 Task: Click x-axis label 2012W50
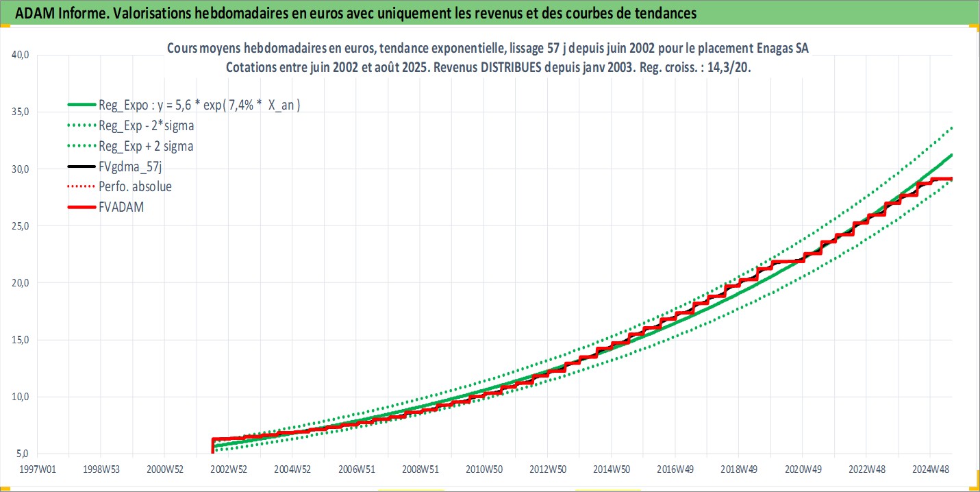coord(547,469)
